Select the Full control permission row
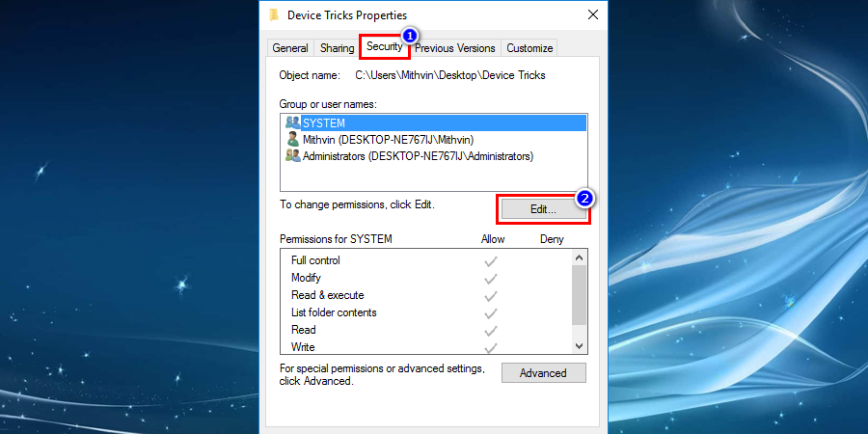 click(x=425, y=260)
